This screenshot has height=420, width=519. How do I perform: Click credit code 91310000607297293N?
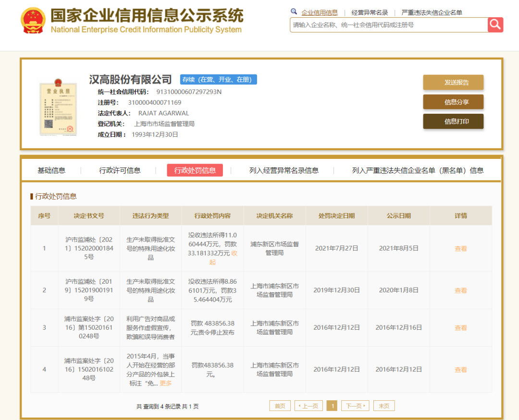point(189,92)
